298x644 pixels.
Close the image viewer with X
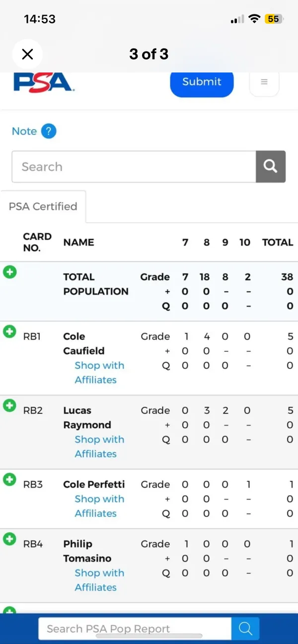pyautogui.click(x=27, y=54)
